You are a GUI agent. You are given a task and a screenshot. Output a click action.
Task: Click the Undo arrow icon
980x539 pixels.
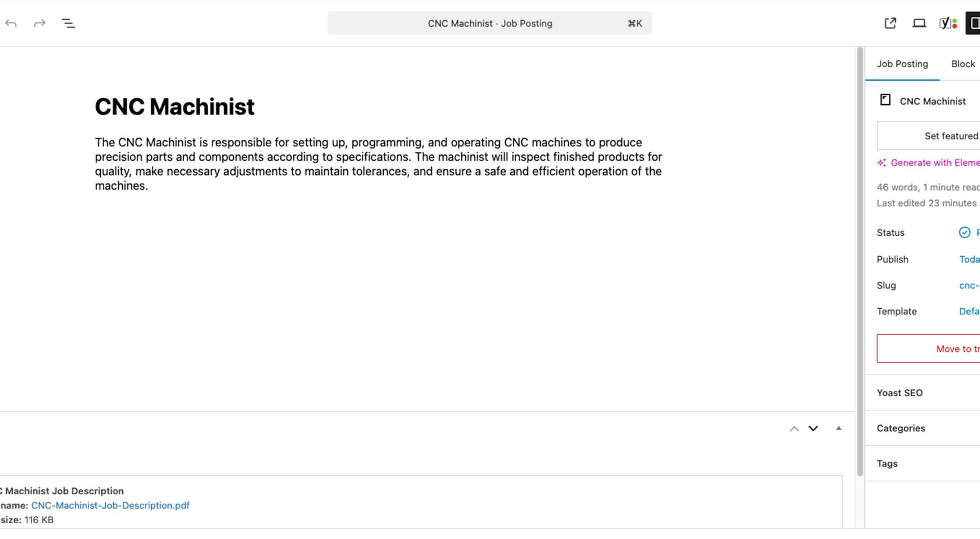coord(11,24)
